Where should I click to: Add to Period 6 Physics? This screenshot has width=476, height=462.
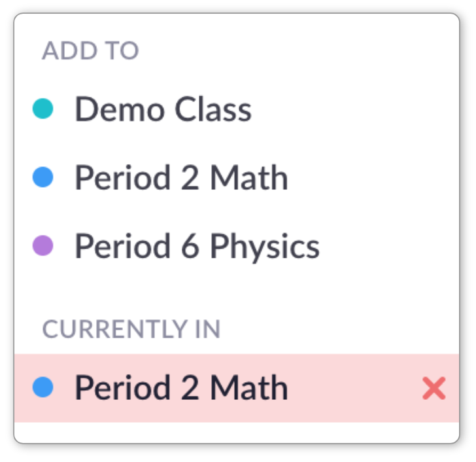(197, 247)
